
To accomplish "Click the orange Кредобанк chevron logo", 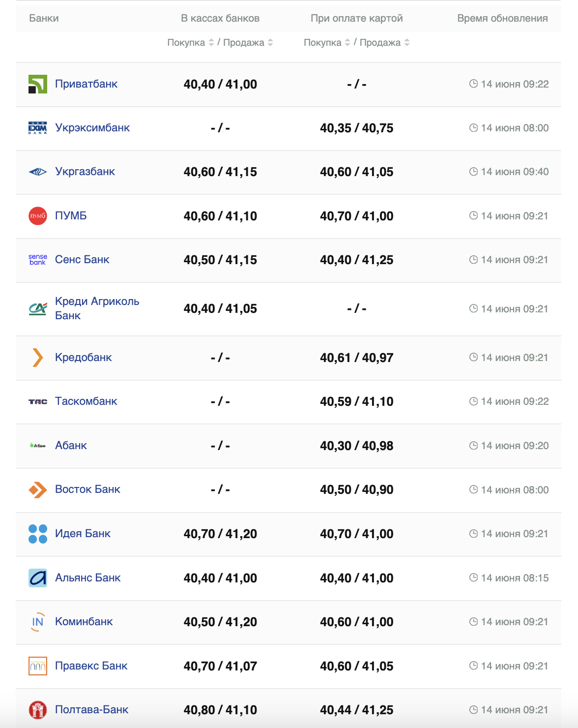I will (x=38, y=358).
